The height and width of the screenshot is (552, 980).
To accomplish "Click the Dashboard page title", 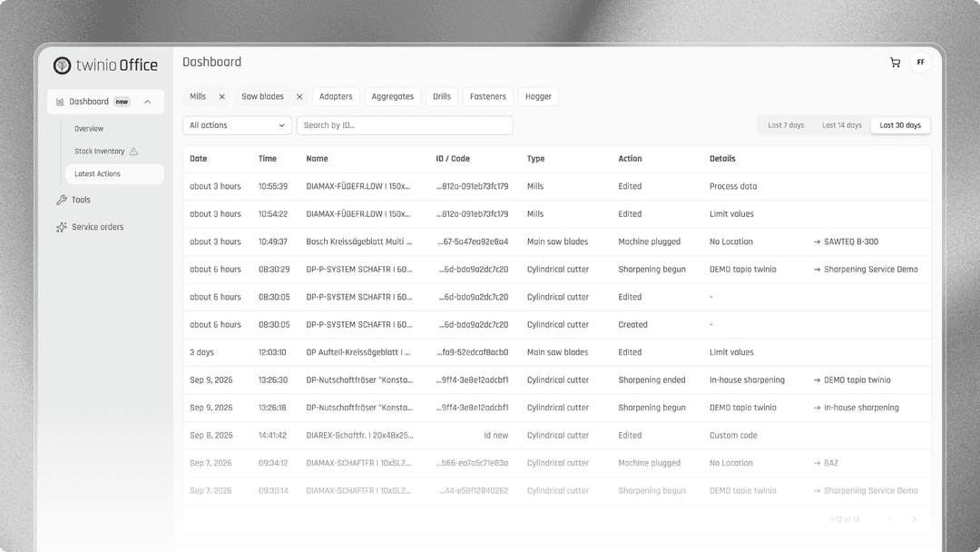I will pos(211,62).
